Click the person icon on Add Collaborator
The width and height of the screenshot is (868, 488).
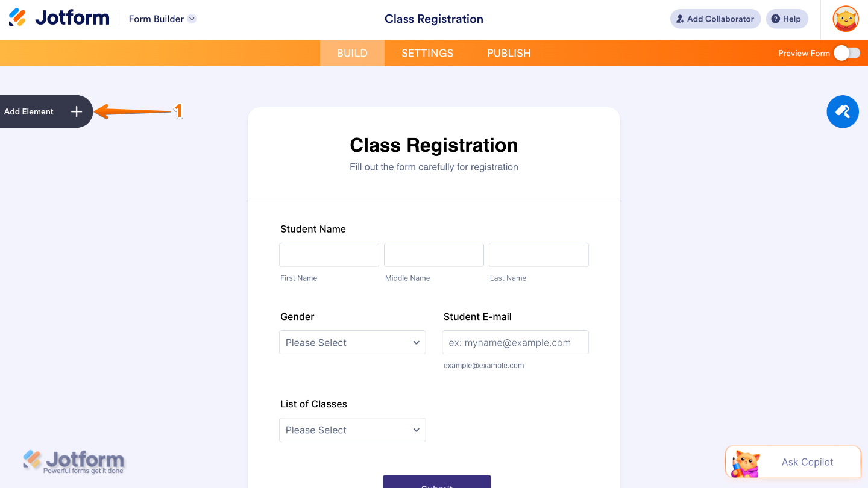[x=680, y=19]
